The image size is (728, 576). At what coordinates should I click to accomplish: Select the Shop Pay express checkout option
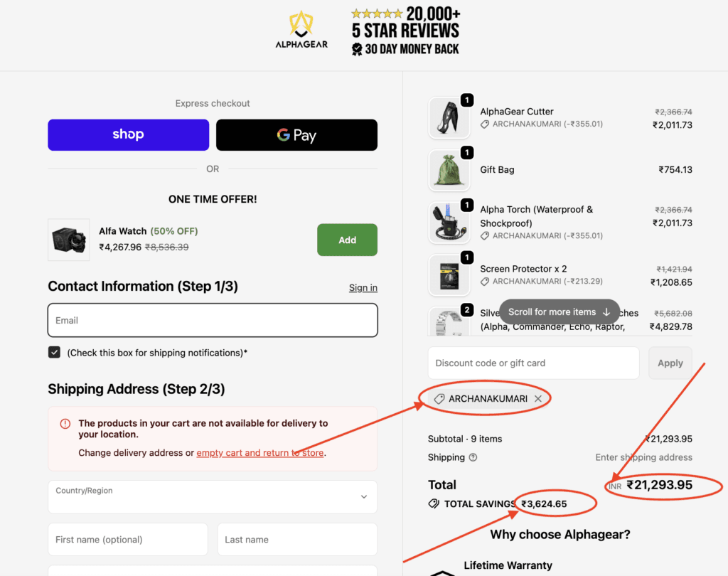click(128, 135)
